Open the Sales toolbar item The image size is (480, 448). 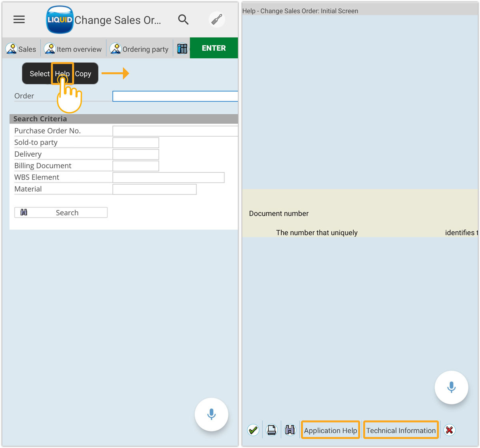[x=21, y=49]
